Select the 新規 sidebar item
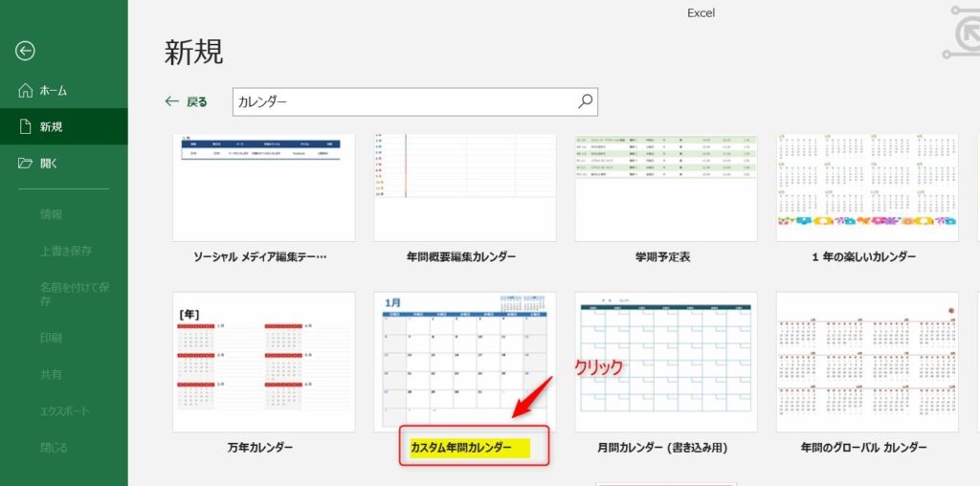Screen dimensions: 980x486 52,126
